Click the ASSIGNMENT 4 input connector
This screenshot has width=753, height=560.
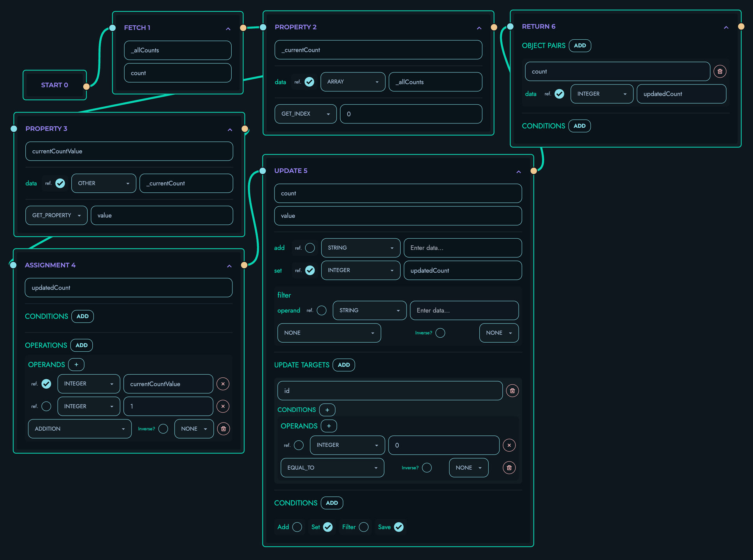pyautogui.click(x=13, y=265)
